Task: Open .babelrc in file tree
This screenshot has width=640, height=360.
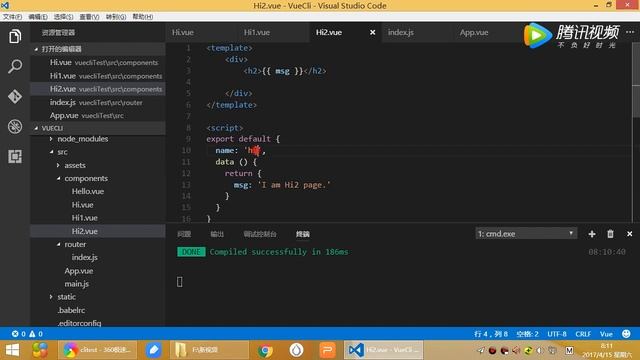Action: (x=71, y=310)
